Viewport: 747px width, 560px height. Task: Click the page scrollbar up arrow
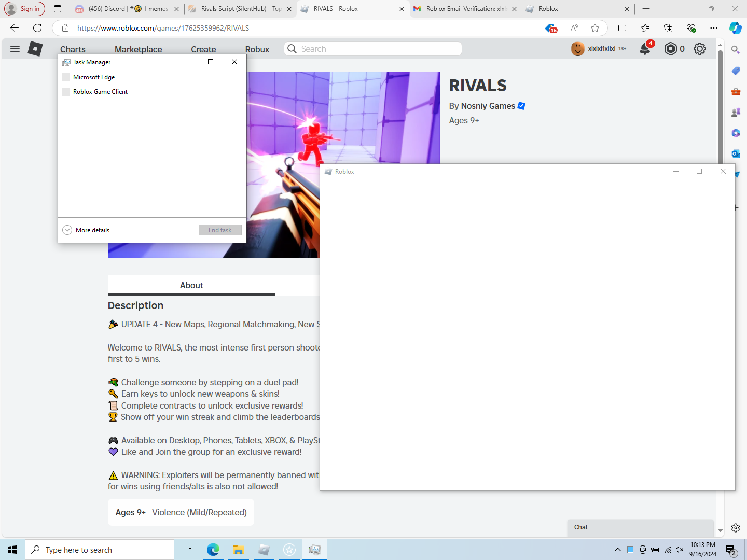720,46
